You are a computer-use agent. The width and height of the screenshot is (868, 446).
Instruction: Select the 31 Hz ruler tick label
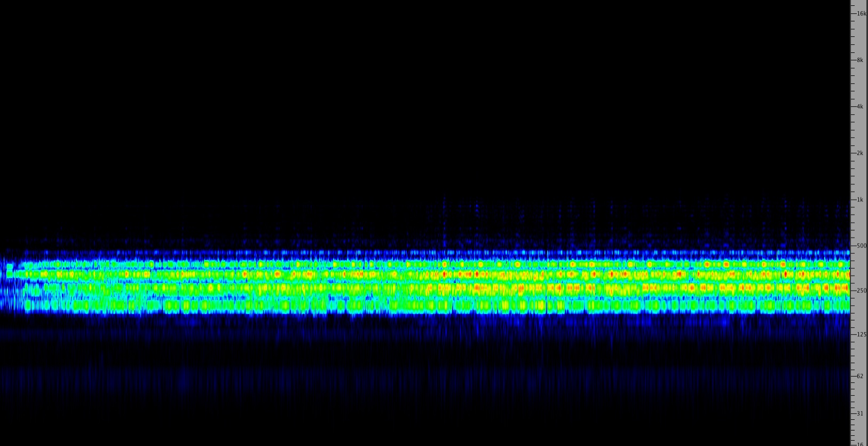(860, 413)
